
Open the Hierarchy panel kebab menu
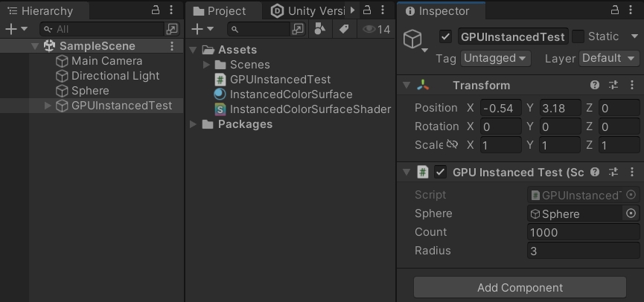click(172, 10)
